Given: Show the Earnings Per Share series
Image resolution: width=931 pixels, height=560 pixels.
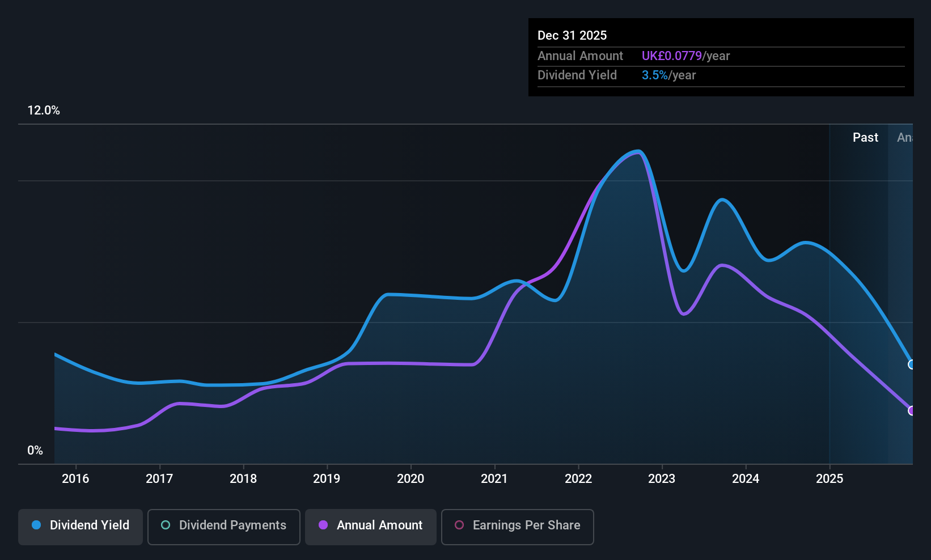Looking at the screenshot, I should [518, 527].
